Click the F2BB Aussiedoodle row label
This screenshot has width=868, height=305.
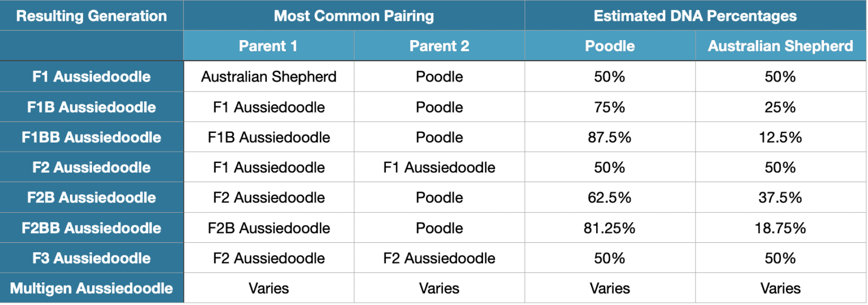click(x=92, y=228)
